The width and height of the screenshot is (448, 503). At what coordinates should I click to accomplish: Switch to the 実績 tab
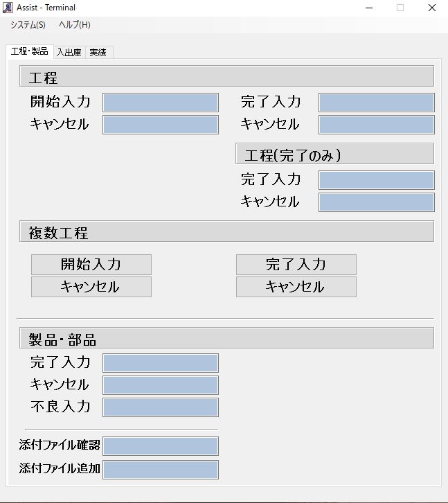(98, 52)
